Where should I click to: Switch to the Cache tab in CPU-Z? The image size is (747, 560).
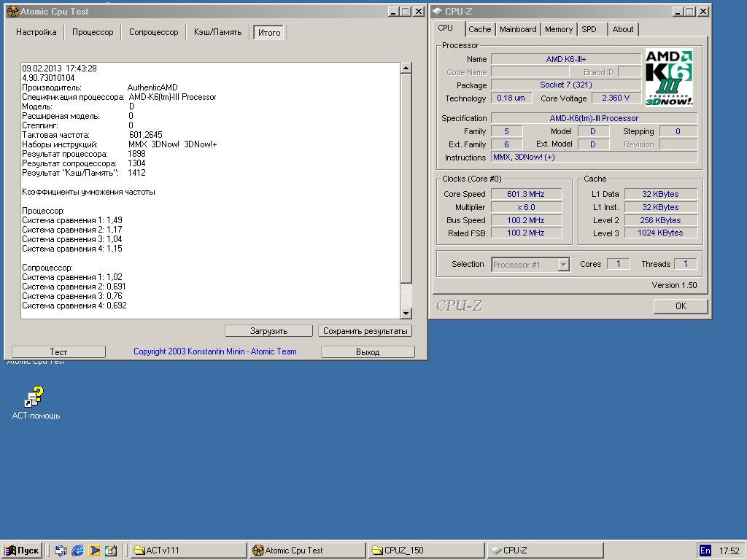click(x=480, y=29)
